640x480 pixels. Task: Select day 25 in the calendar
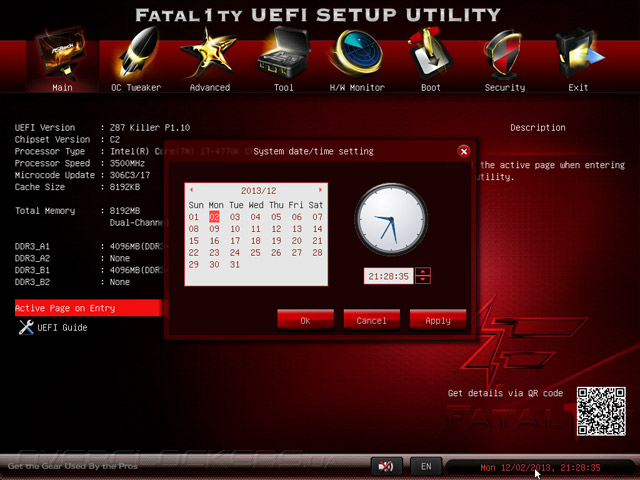point(256,252)
